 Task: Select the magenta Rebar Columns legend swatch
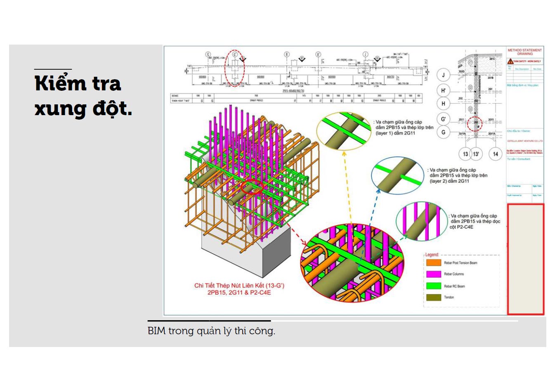coord(433,274)
